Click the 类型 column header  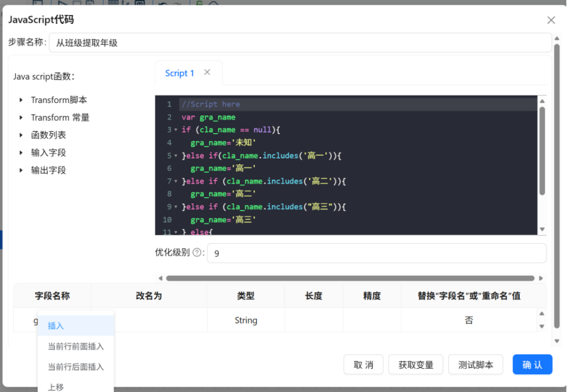point(245,296)
